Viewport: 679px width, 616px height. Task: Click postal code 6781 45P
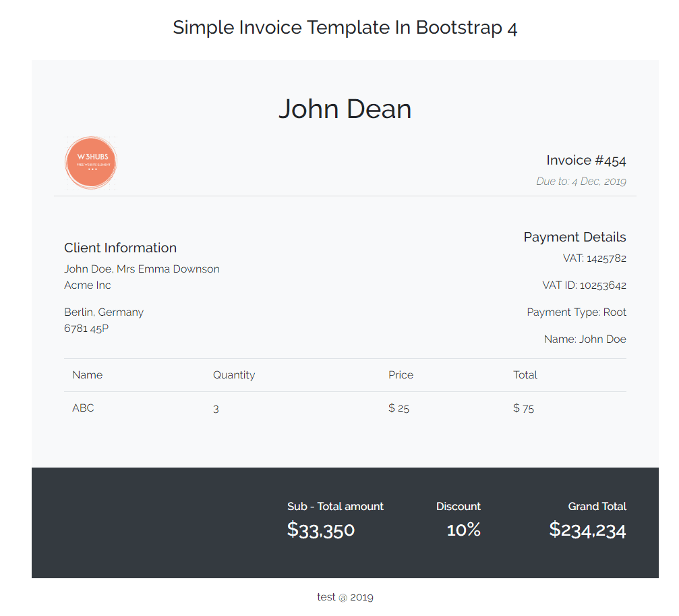(84, 328)
